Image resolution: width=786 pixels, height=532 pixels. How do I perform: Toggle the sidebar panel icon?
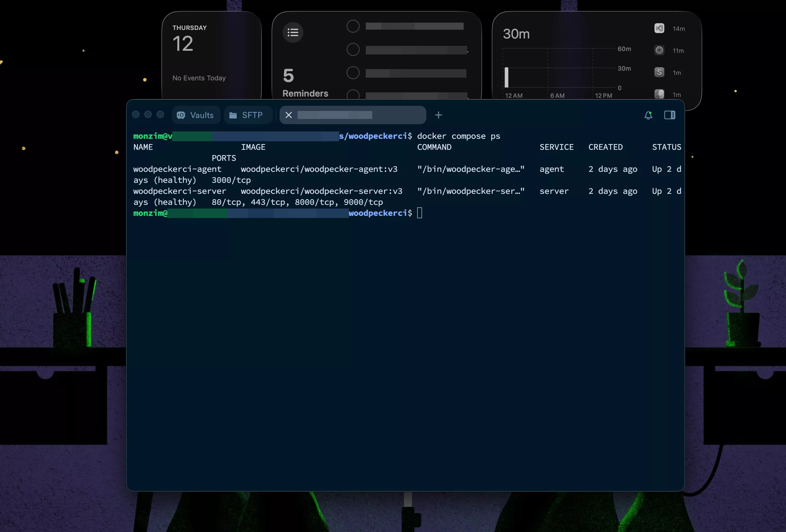click(669, 115)
